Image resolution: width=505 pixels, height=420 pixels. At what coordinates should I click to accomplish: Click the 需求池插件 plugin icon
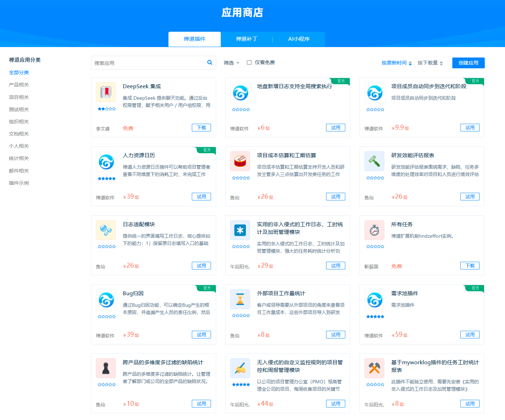pyautogui.click(x=375, y=299)
